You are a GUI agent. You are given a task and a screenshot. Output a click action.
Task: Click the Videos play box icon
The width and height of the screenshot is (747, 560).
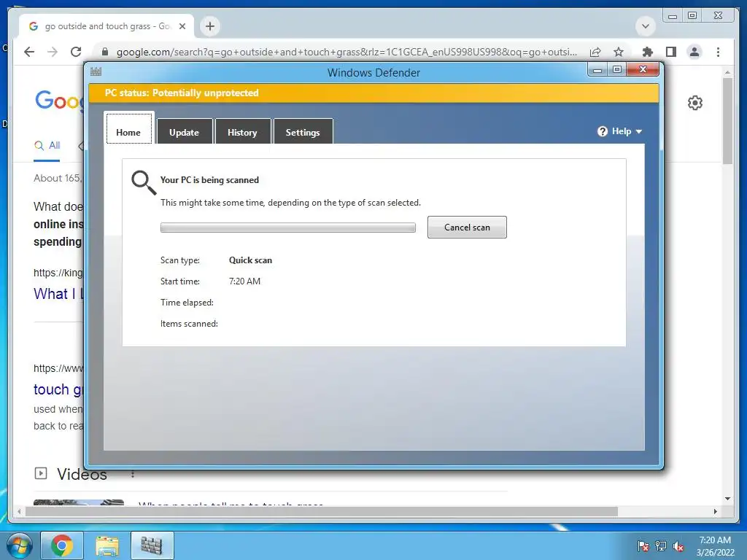tap(41, 473)
